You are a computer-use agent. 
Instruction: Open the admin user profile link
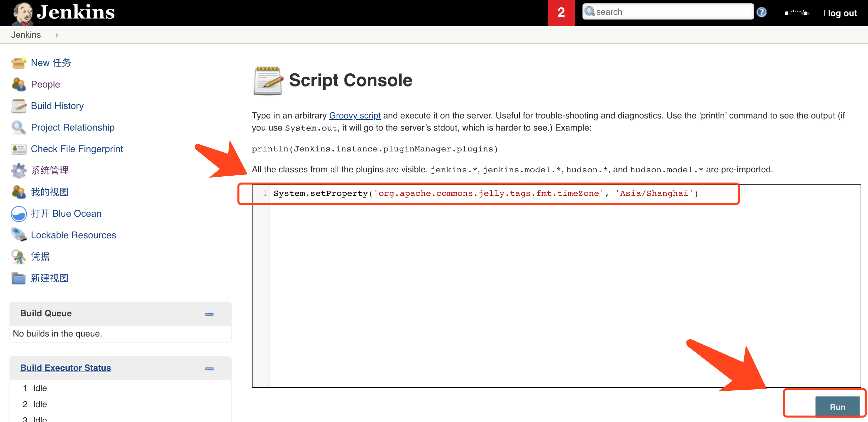[797, 13]
